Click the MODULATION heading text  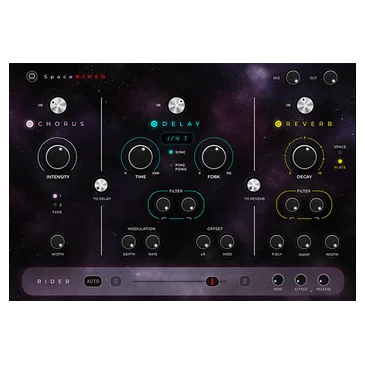[x=141, y=229]
